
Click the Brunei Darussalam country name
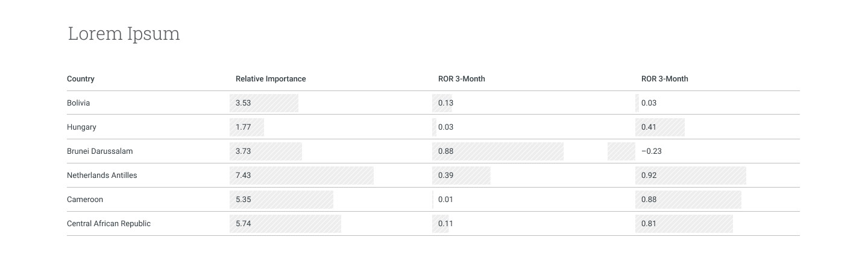coord(99,151)
